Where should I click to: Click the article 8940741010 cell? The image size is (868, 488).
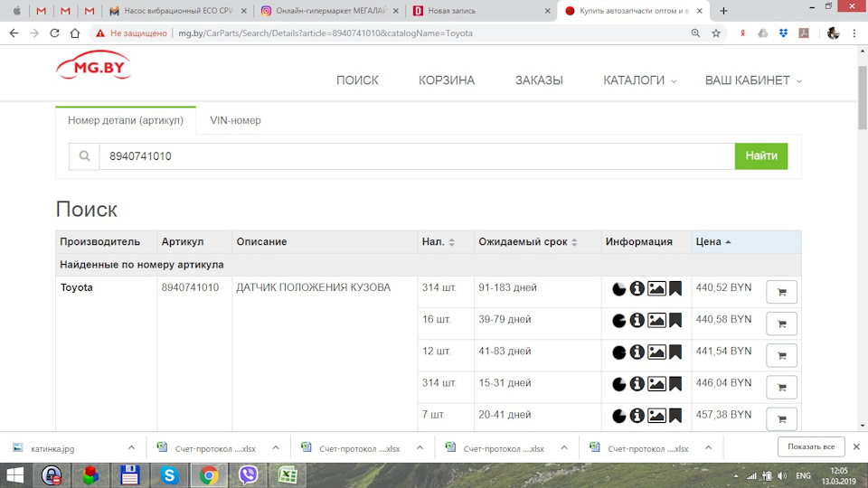(190, 287)
